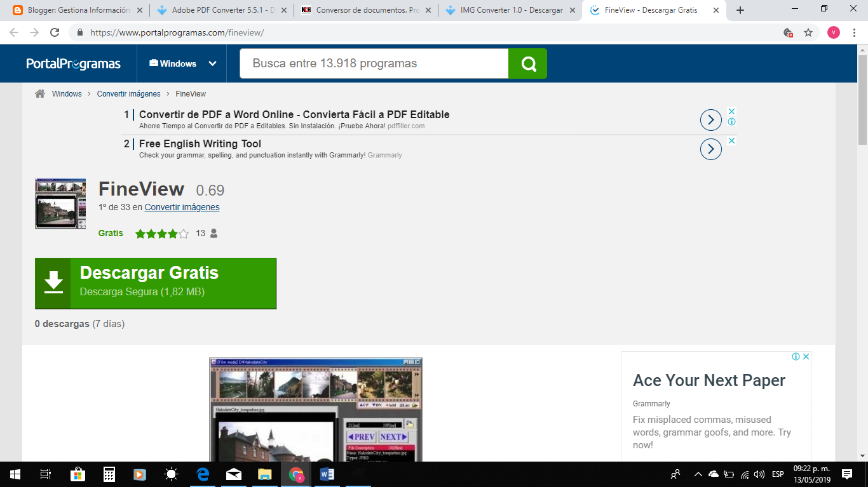Screen dimensions: 868x487
Task: Click the extension icon next to the star
Action: tap(788, 32)
